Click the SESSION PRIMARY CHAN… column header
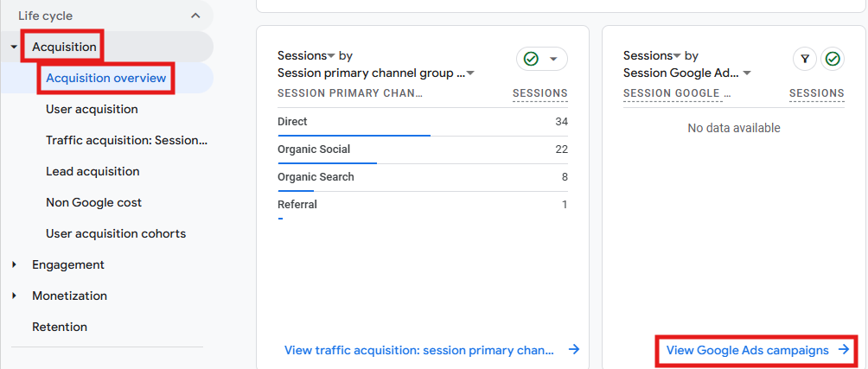868x369 pixels. point(350,93)
